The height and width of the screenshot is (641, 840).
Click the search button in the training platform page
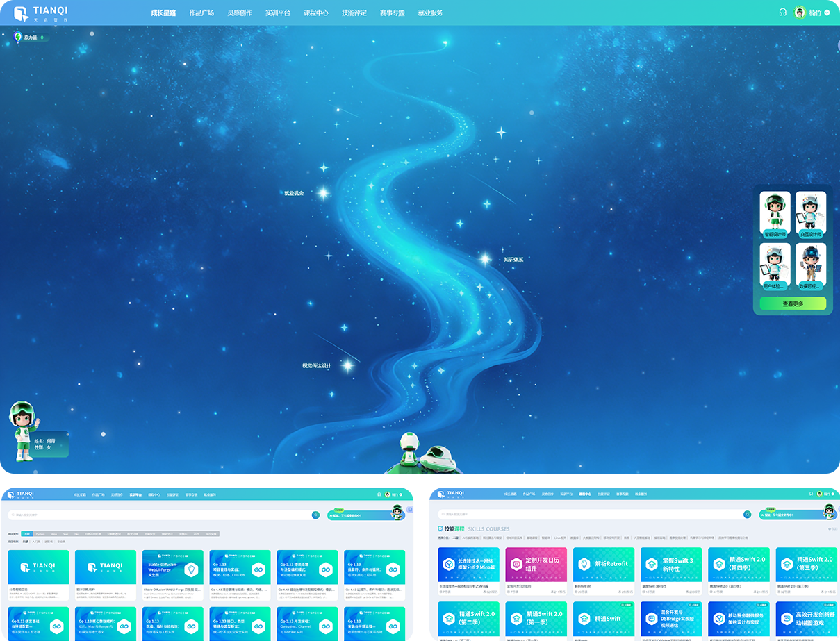tap(316, 515)
